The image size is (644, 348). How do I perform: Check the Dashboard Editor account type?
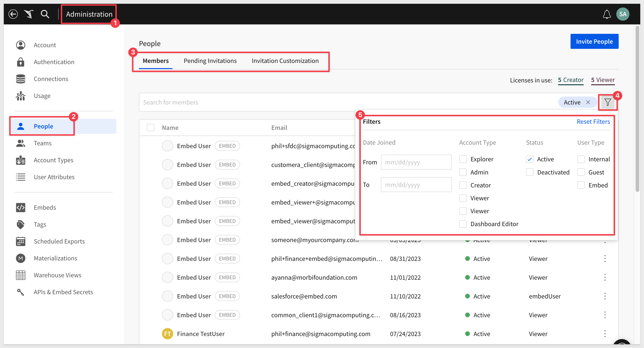click(x=463, y=224)
